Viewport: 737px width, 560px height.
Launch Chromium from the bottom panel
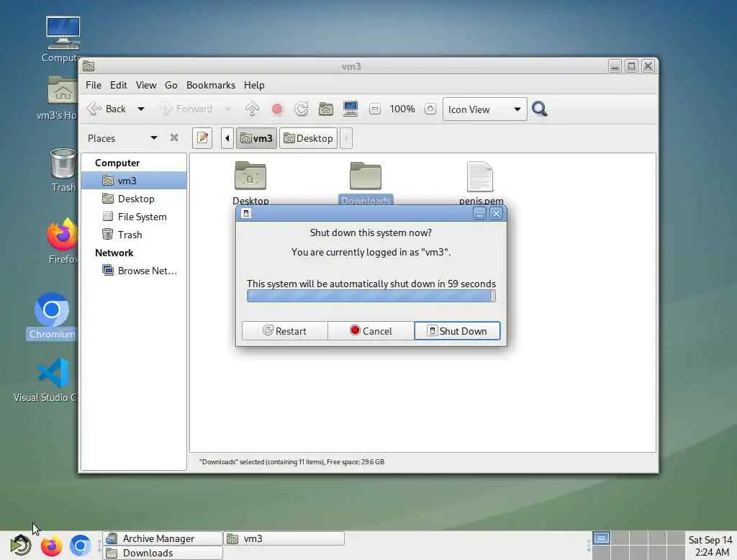point(81,546)
